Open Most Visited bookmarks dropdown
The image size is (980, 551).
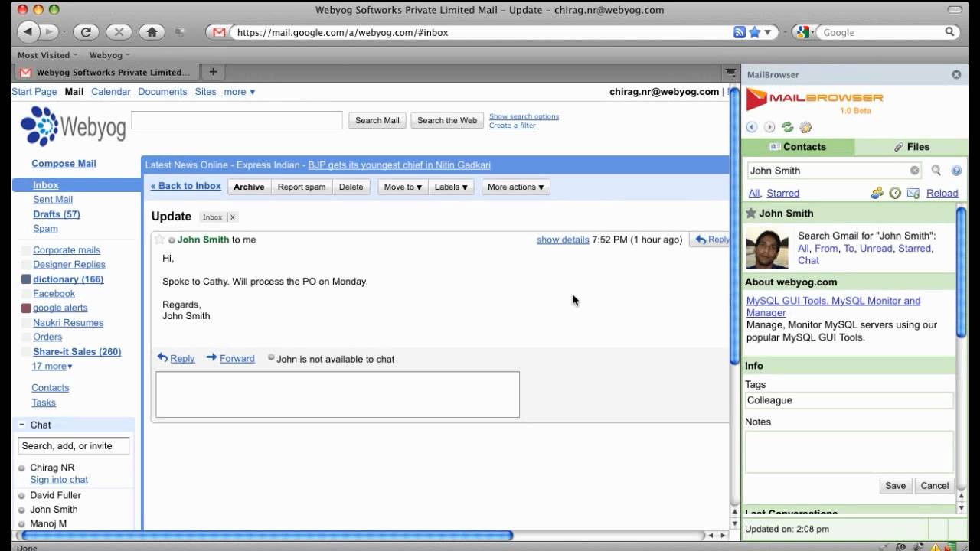pos(47,55)
